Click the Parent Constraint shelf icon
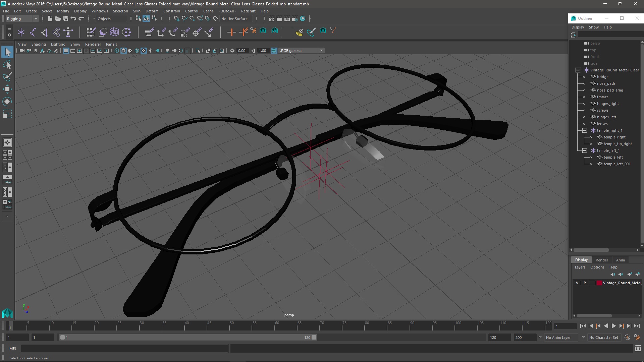The height and width of the screenshot is (362, 644). [149, 32]
